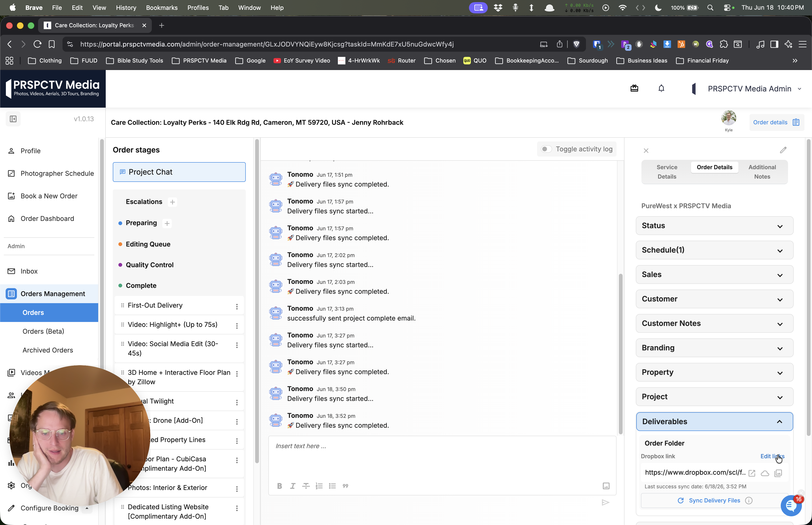Screen dimensions: 812x525
Task: Open the notifications bell
Action: 661,88
